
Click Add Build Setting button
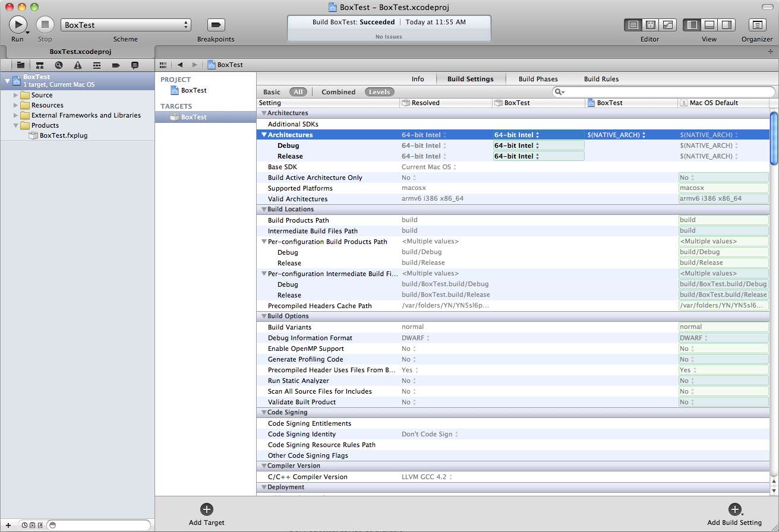tap(734, 509)
